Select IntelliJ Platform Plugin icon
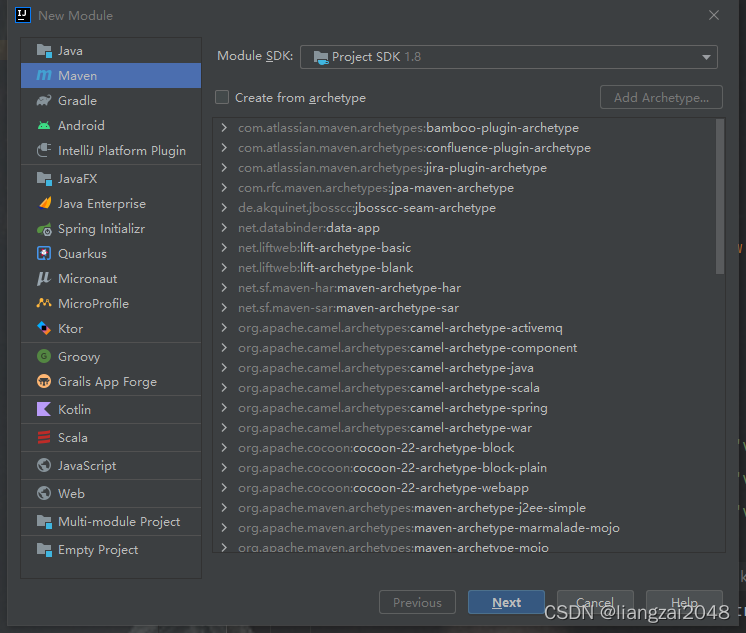This screenshot has height=633, width=746. tap(44, 150)
